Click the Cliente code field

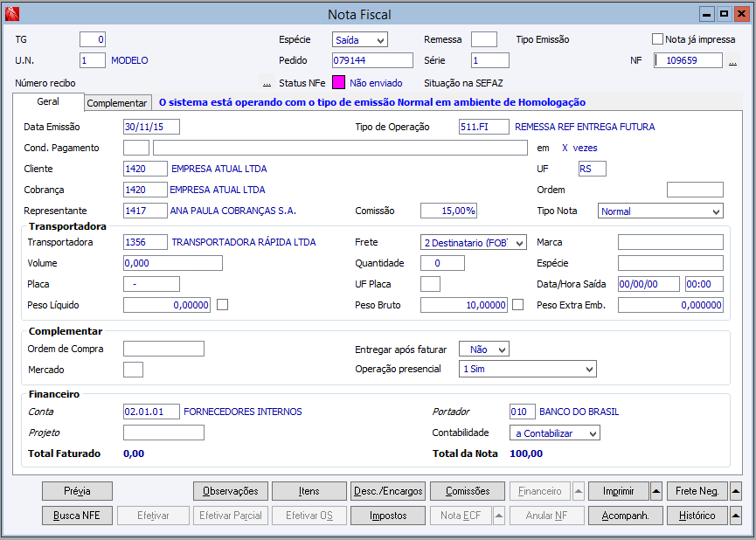click(145, 169)
